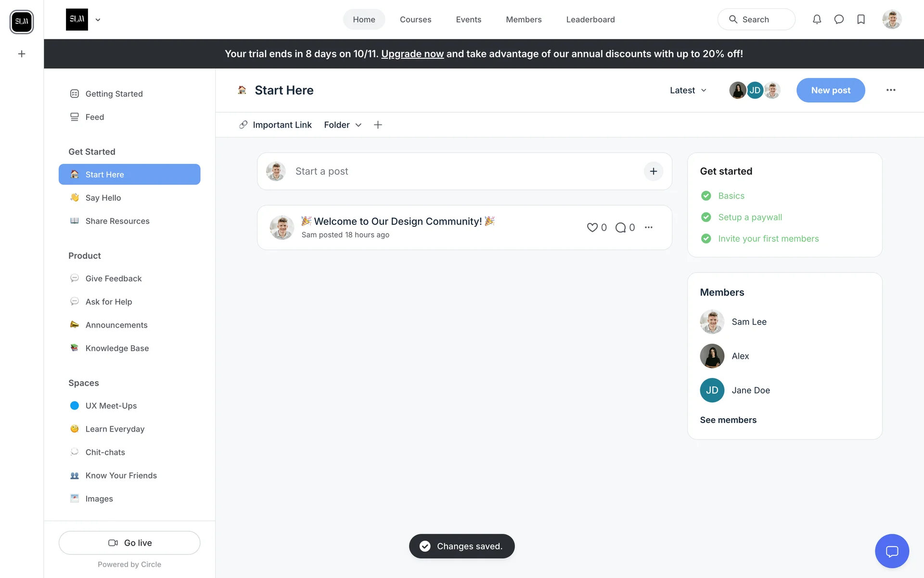Open community switcher chevron beside logo
Screen dimensions: 924x578
tap(98, 20)
